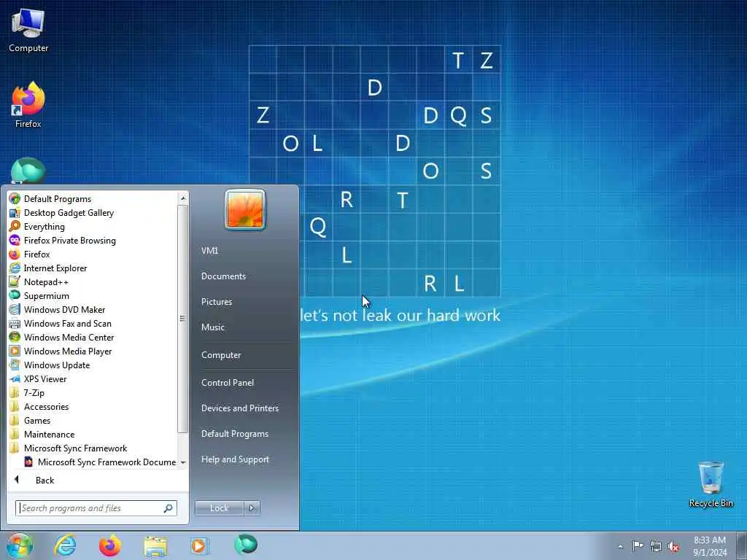Open the shutdown options arrow next to Lock
The height and width of the screenshot is (560, 747).
(x=252, y=508)
